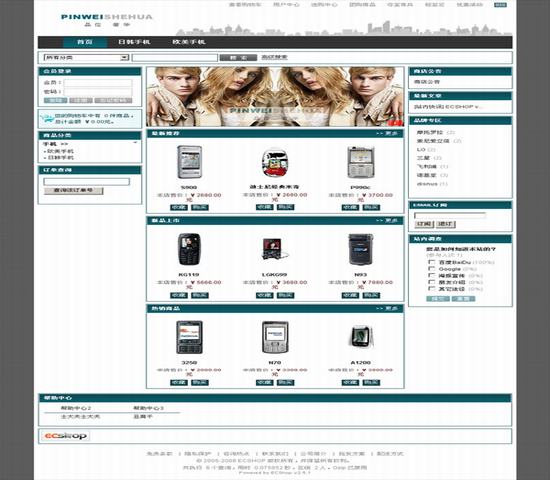The width and height of the screenshot is (550, 480).
Task: Click the order number query input field
Action: tap(86, 182)
